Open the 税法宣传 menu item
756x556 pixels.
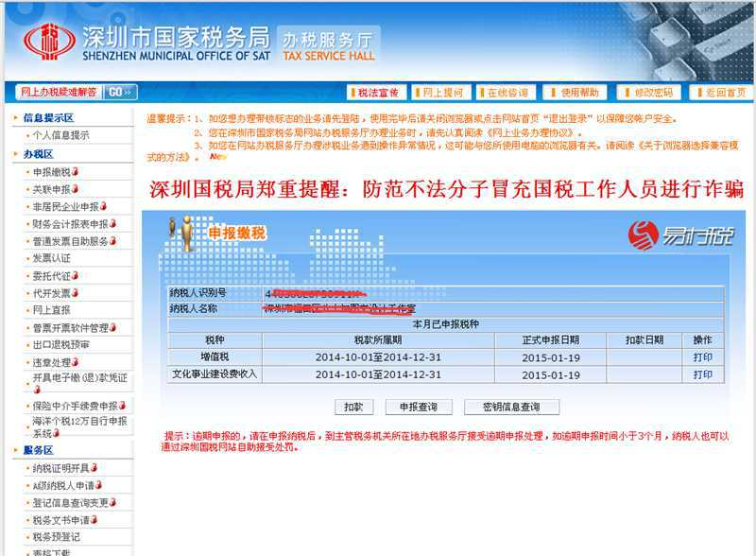click(x=376, y=92)
